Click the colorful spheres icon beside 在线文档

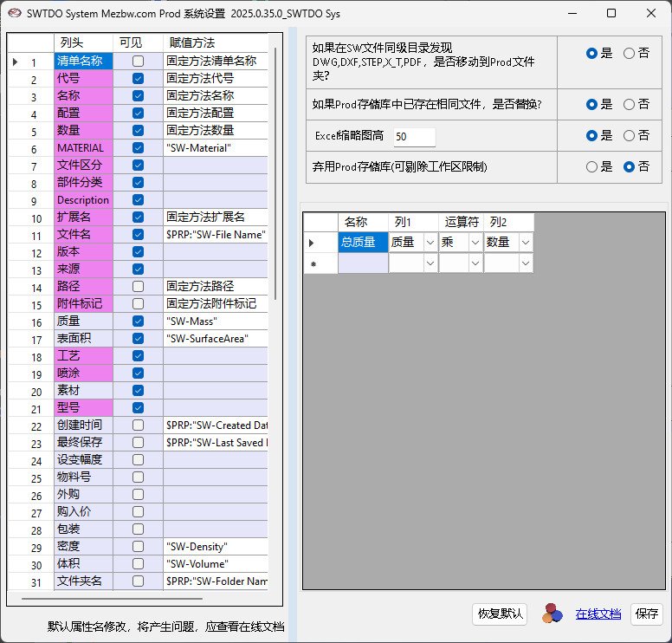552,614
